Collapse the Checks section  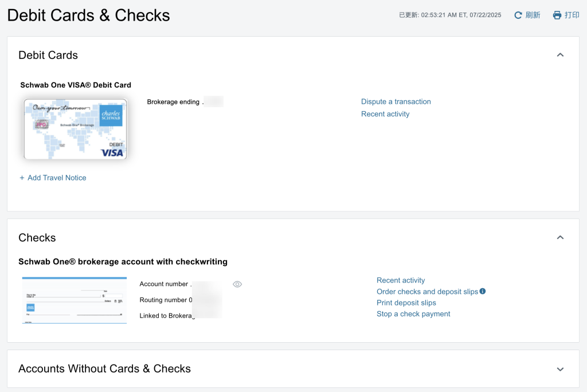point(560,237)
